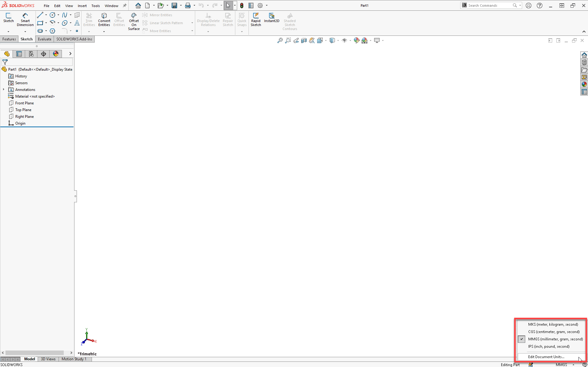Select the Front Plane in feature tree
588x367 pixels.
(x=25, y=103)
